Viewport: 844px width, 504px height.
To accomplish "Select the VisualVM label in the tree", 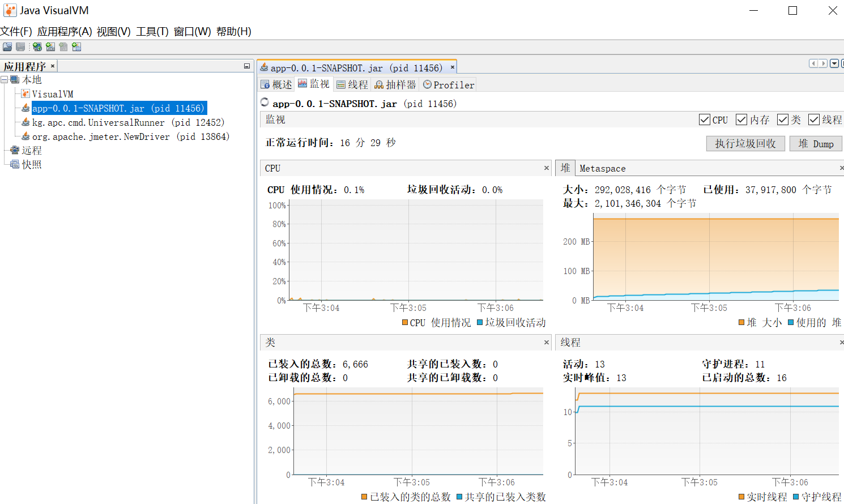I will pyautogui.click(x=53, y=94).
